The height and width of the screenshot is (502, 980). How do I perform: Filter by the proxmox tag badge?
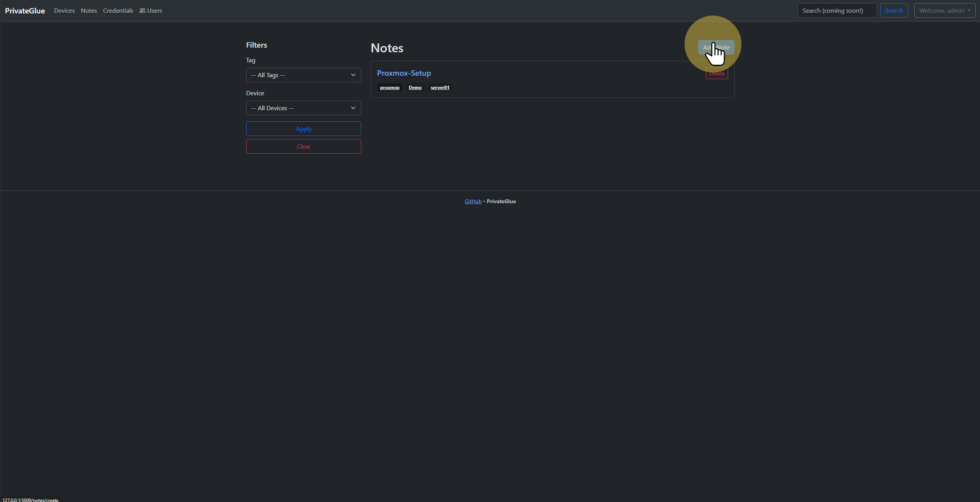(x=389, y=88)
